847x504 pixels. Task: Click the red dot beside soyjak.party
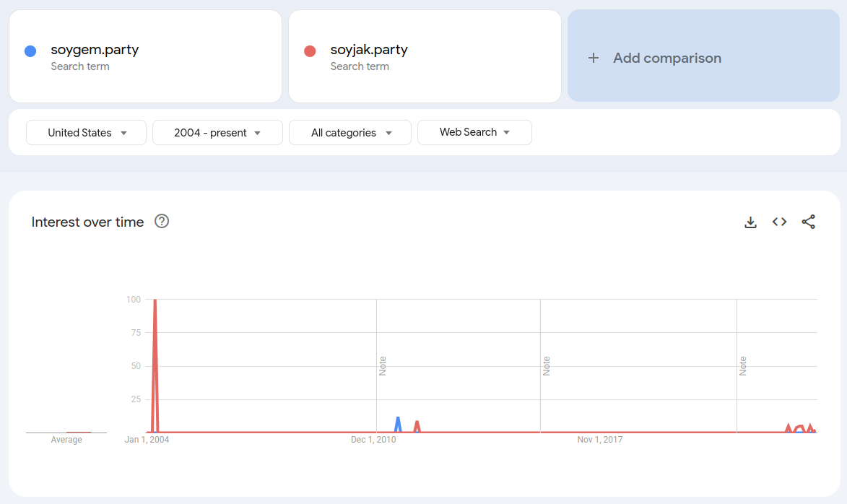[x=310, y=51]
